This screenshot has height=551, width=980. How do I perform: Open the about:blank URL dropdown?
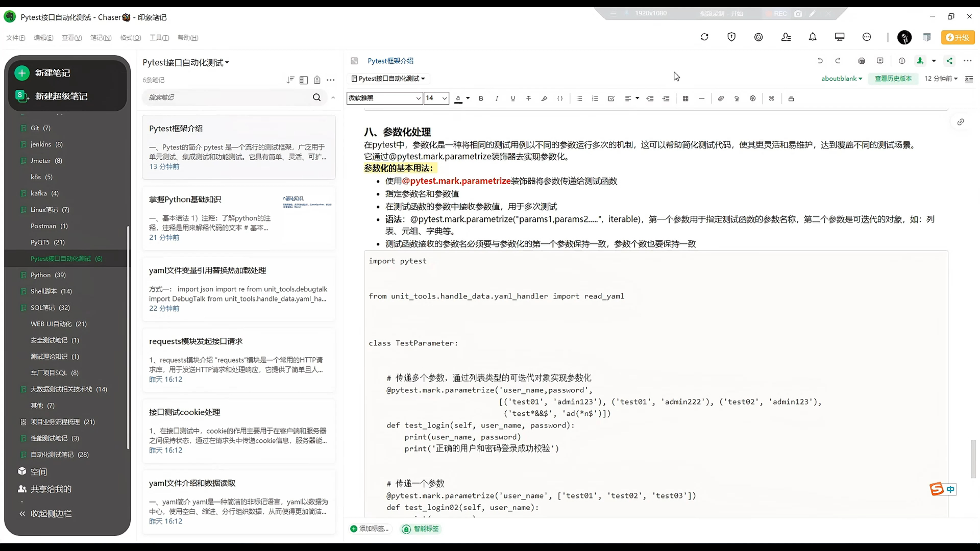842,79
